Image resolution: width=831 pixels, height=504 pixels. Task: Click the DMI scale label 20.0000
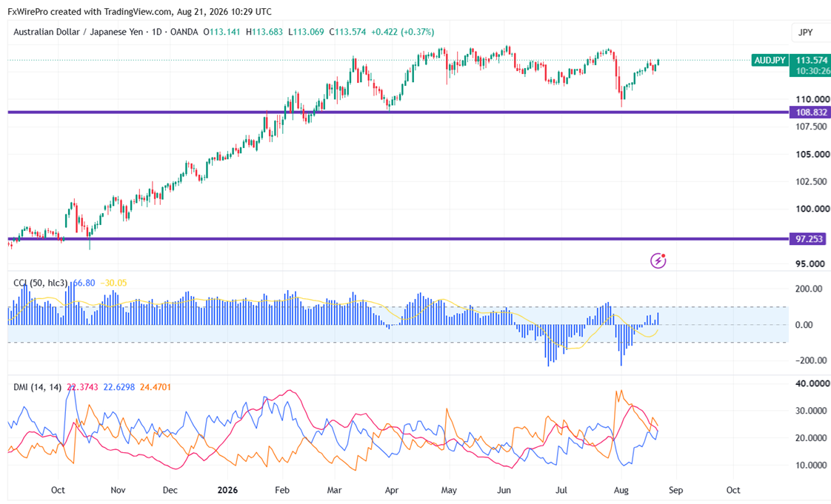(x=812, y=438)
